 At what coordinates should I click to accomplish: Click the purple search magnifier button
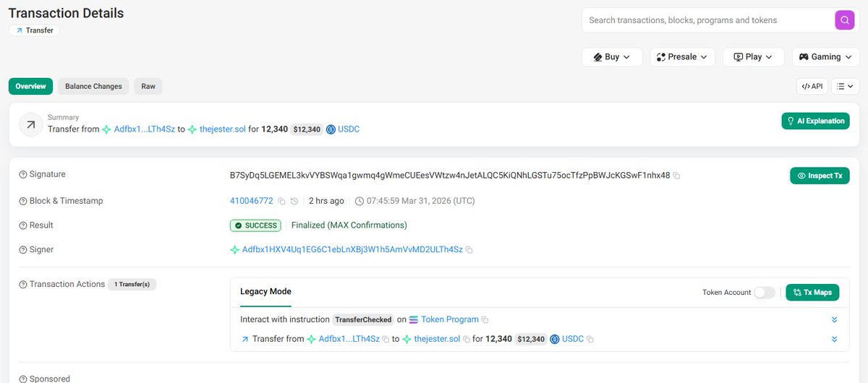tap(844, 20)
